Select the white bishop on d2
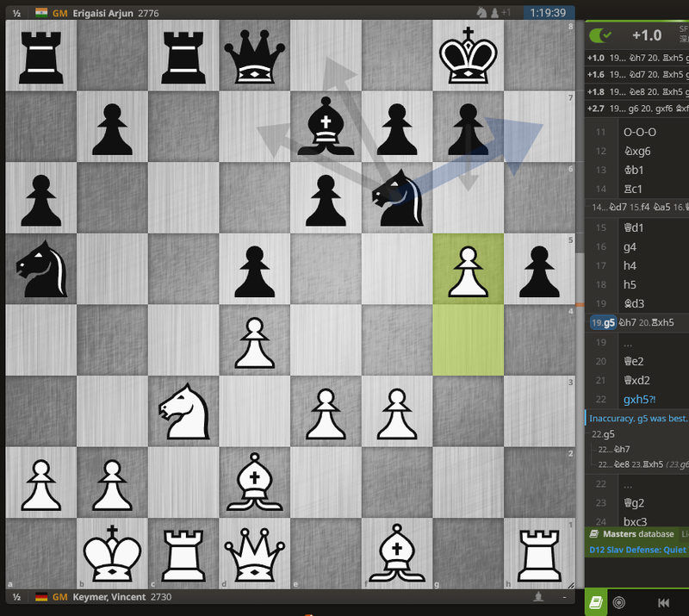 coord(254,482)
